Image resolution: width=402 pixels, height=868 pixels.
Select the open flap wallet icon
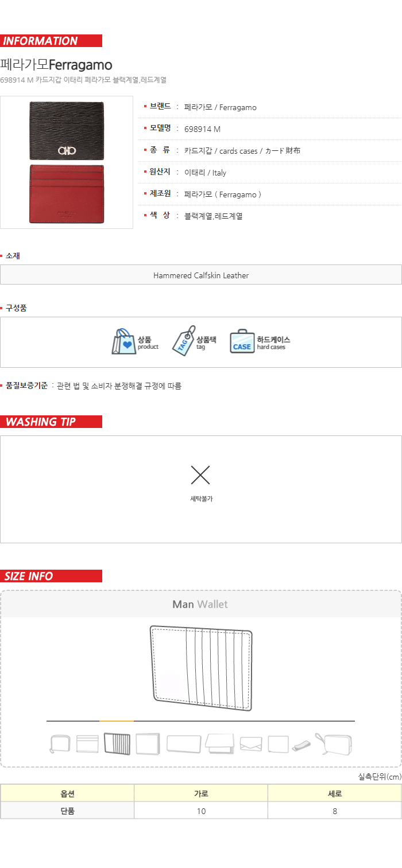tap(219, 744)
